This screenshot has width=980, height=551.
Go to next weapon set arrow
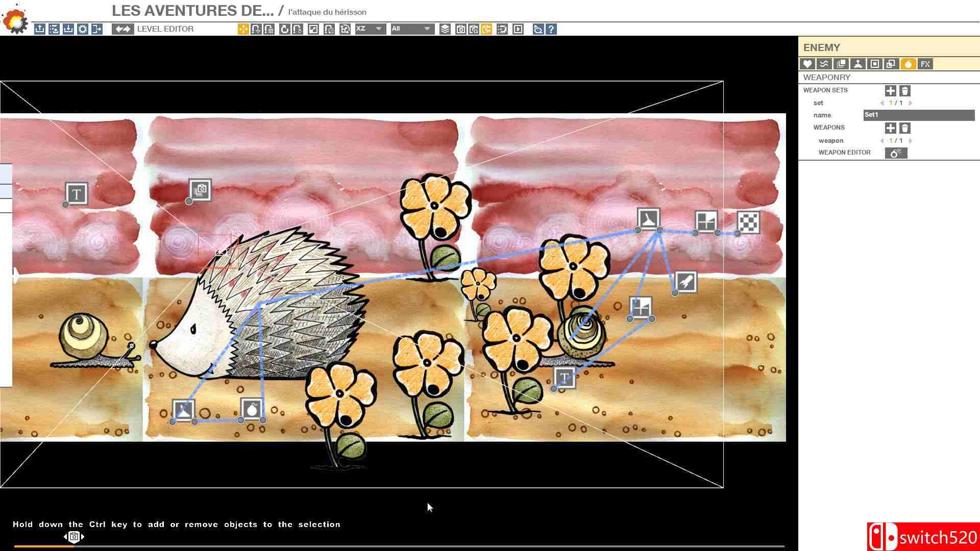[911, 103]
